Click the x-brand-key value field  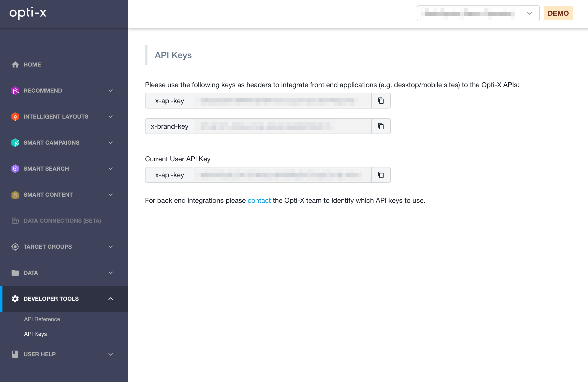283,126
